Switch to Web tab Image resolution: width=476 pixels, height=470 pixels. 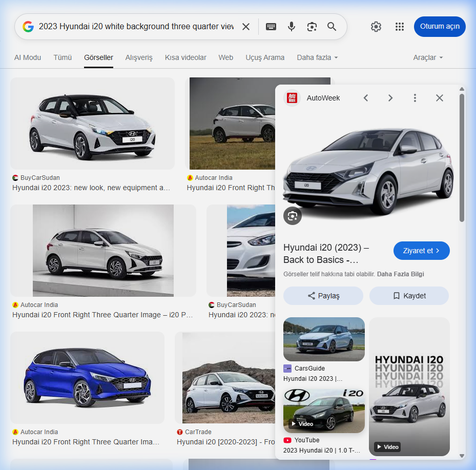[x=226, y=57]
